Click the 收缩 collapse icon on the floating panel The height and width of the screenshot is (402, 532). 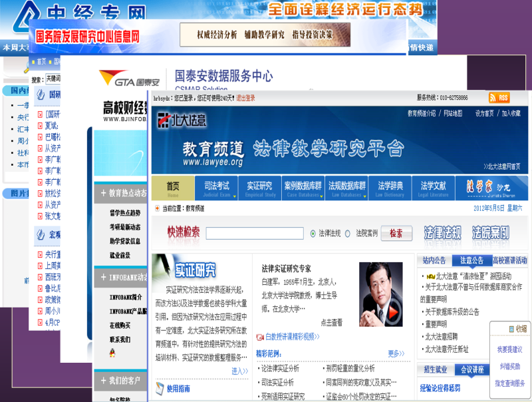511,329
